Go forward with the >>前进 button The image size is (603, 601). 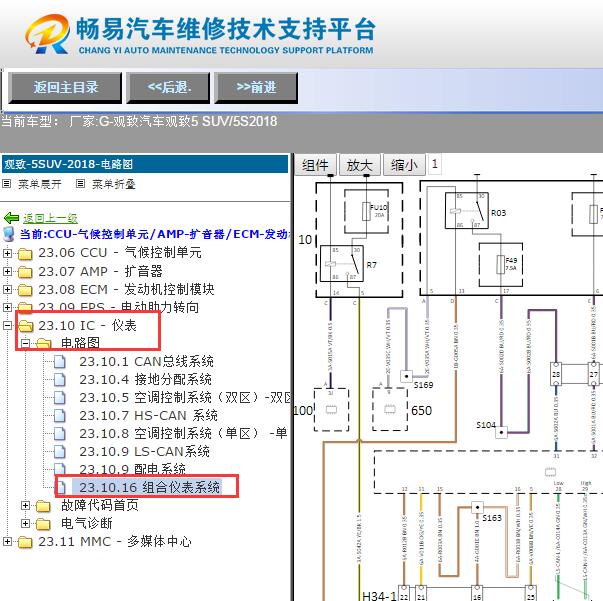point(256,88)
